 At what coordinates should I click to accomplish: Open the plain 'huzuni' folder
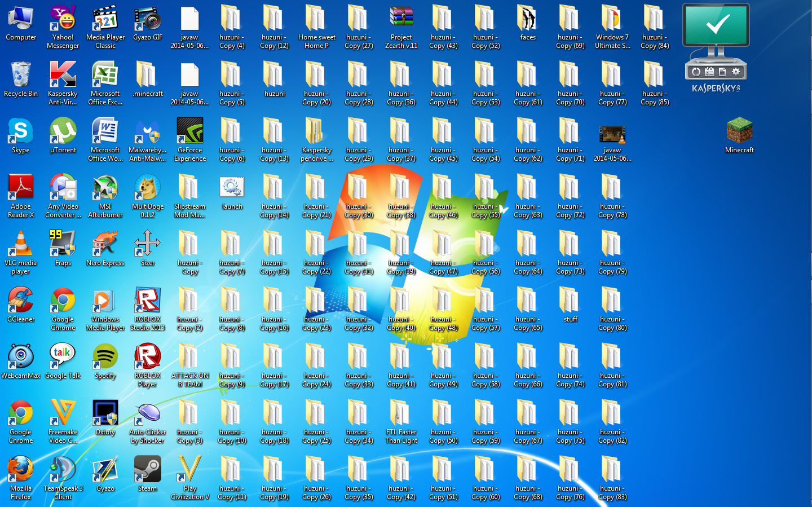pyautogui.click(x=275, y=80)
